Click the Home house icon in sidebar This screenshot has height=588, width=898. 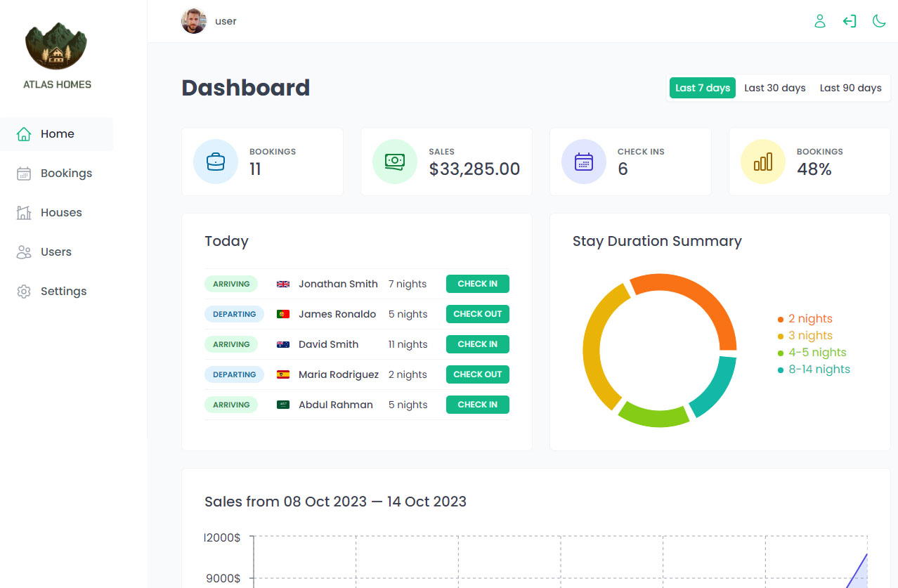pyautogui.click(x=24, y=134)
